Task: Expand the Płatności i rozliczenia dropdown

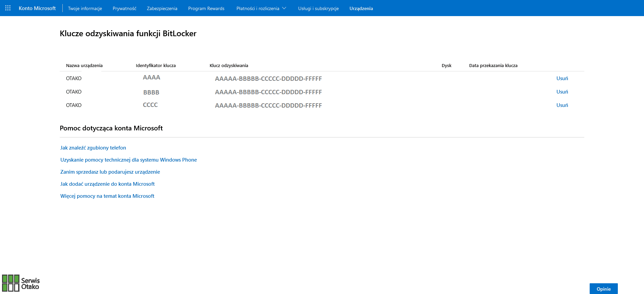Action: (261, 8)
